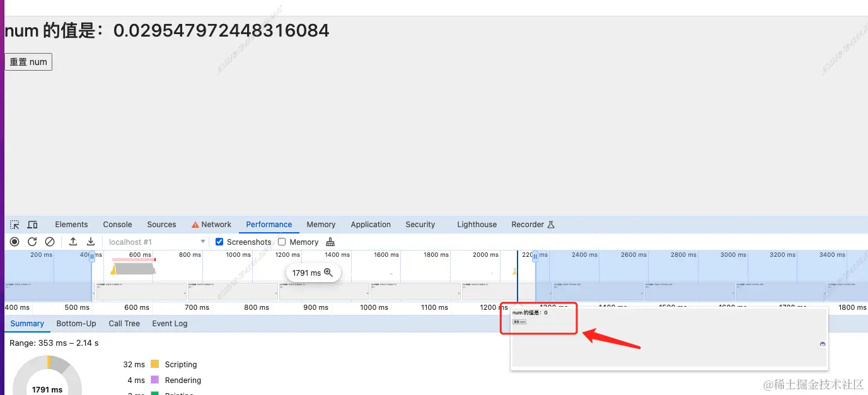
Task: Open the Memory panel tab
Action: (321, 225)
